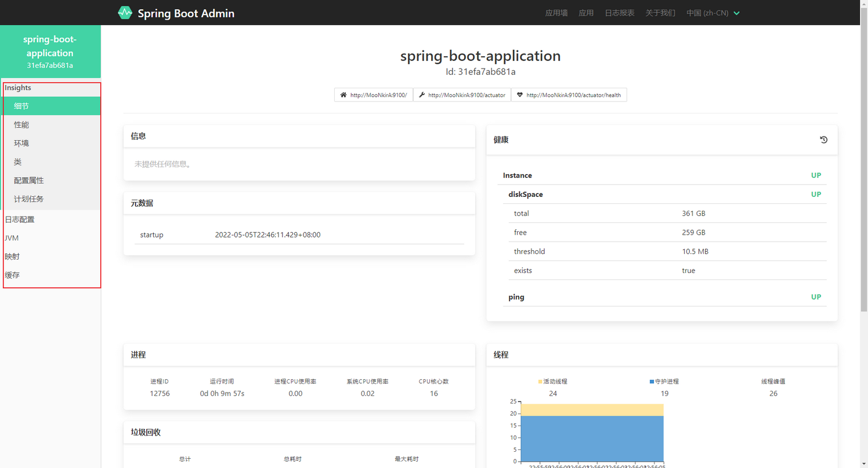Open the 应用墙 navigation item

click(x=556, y=13)
